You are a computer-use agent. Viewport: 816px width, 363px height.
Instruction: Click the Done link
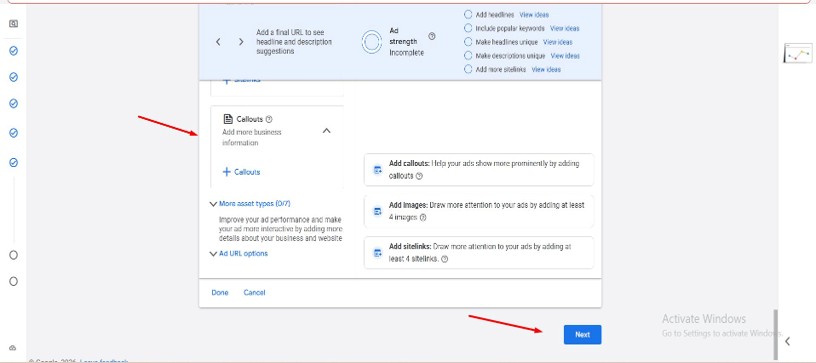coord(220,293)
